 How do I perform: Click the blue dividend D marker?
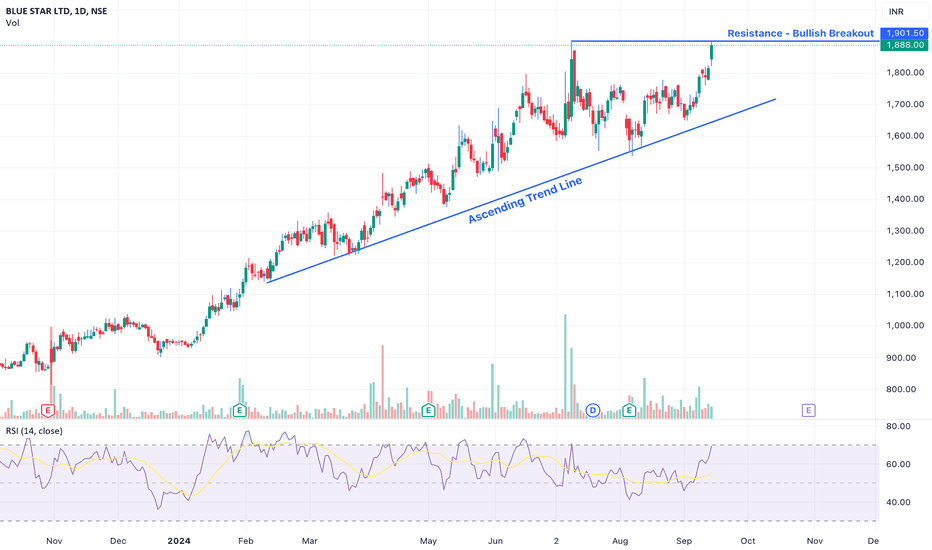click(x=593, y=410)
